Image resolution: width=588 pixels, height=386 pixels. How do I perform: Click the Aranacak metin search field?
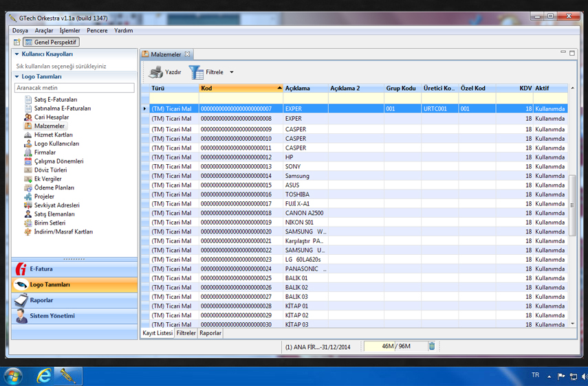pos(74,88)
